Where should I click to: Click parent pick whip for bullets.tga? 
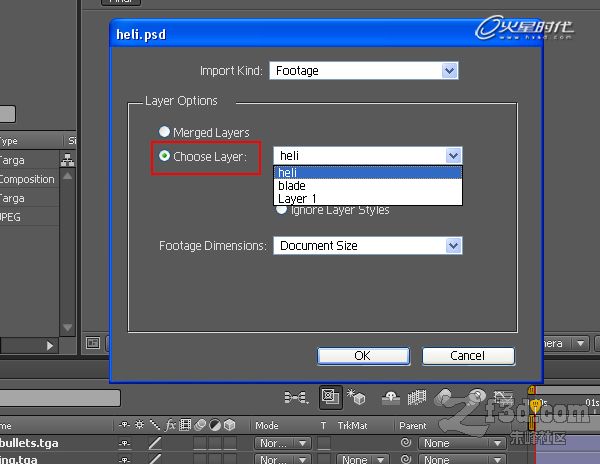[x=405, y=443]
